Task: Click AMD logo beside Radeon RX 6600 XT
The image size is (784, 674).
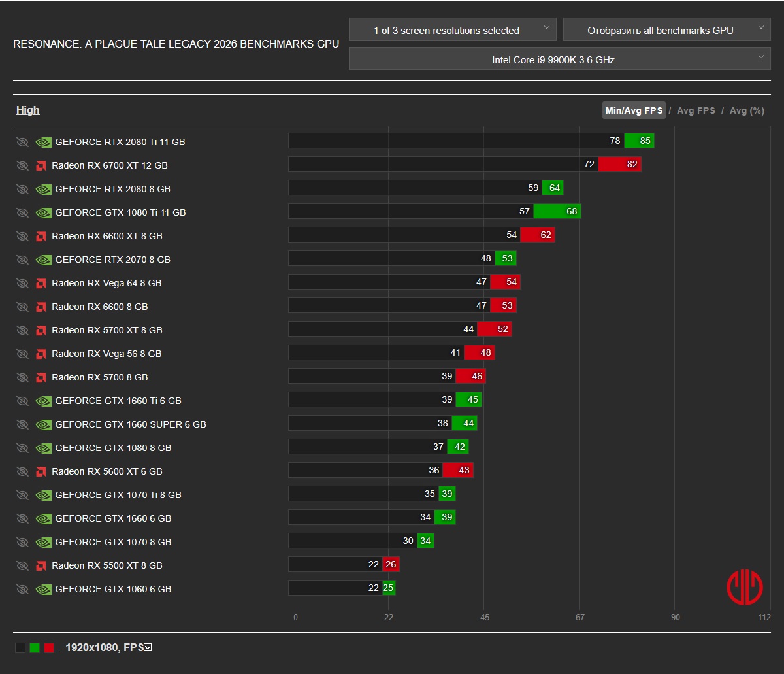Action: coord(41,236)
